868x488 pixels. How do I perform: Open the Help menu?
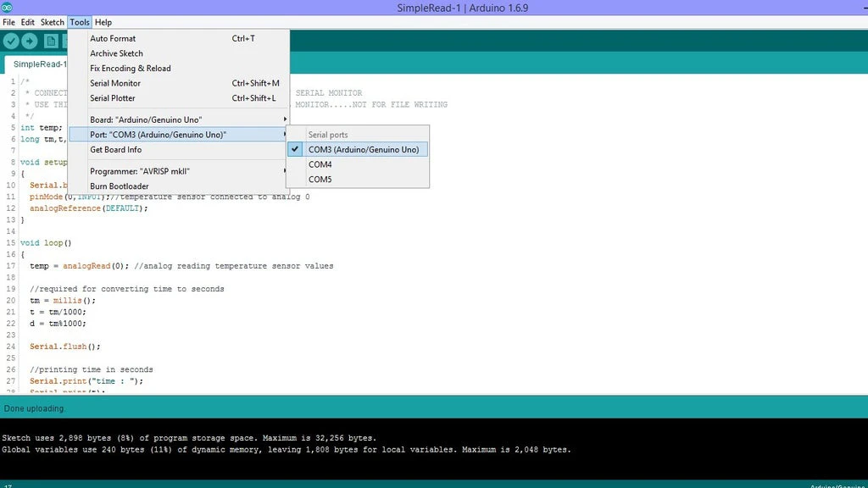pos(103,22)
